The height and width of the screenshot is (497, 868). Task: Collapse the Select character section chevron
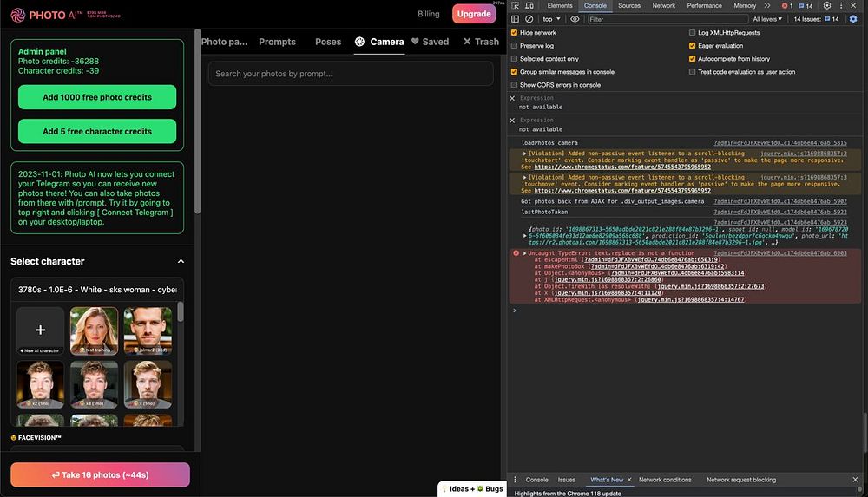pyautogui.click(x=181, y=261)
